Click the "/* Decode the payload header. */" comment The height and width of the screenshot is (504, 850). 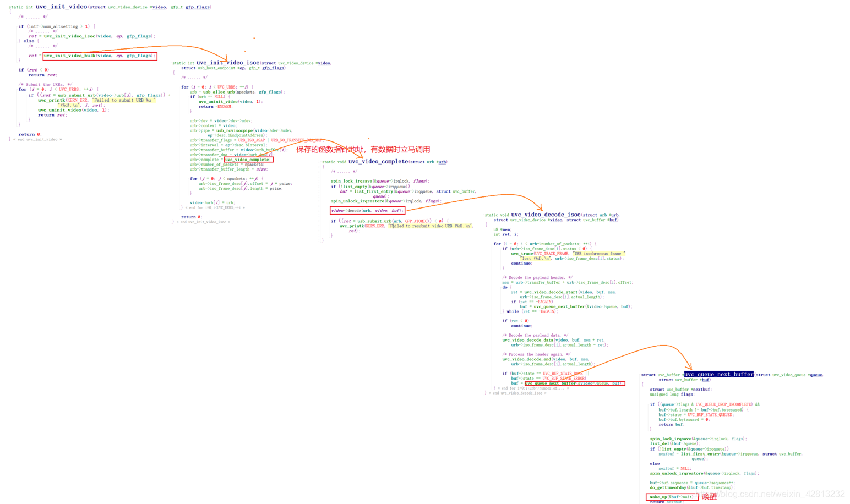click(537, 278)
